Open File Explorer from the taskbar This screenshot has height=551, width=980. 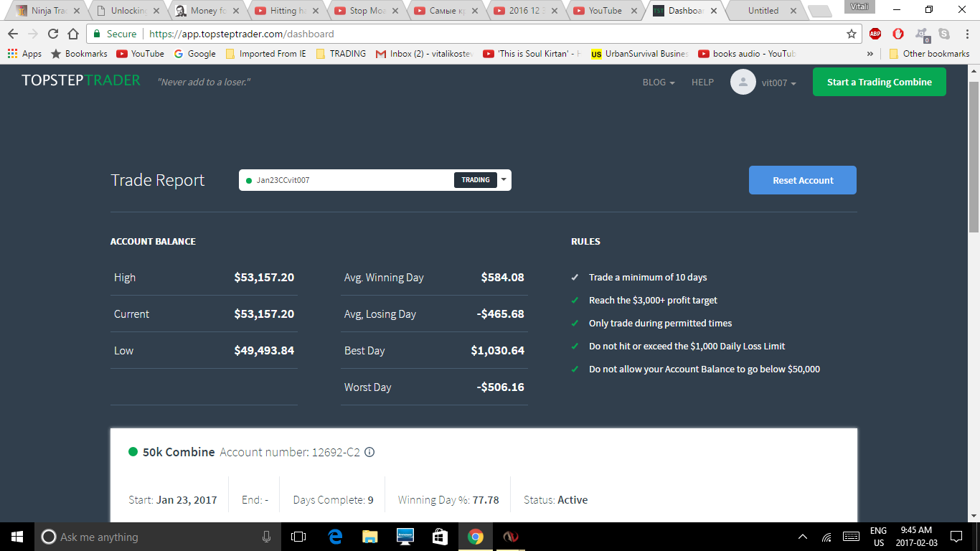coord(370,537)
